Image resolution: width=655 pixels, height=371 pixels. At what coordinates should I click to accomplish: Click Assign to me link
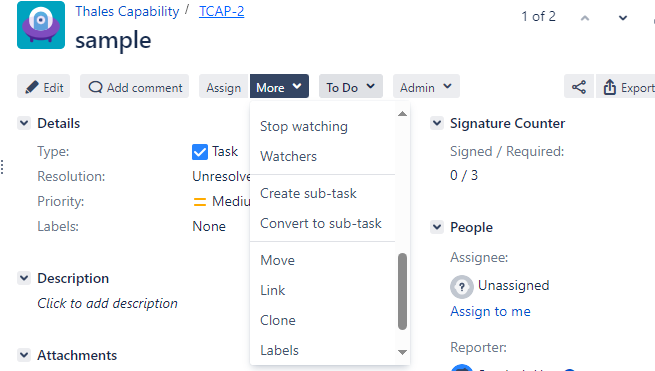coord(490,311)
